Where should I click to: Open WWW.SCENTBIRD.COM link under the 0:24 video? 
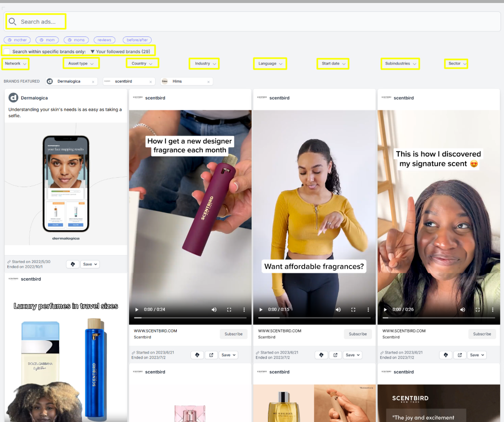pyautogui.click(x=156, y=330)
